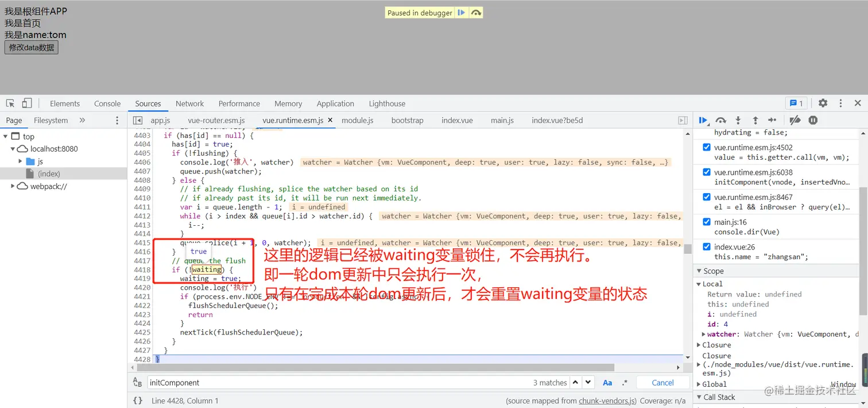Open chunk-vendors.js source mapped link
Image resolution: width=868 pixels, height=408 pixels.
click(x=607, y=401)
